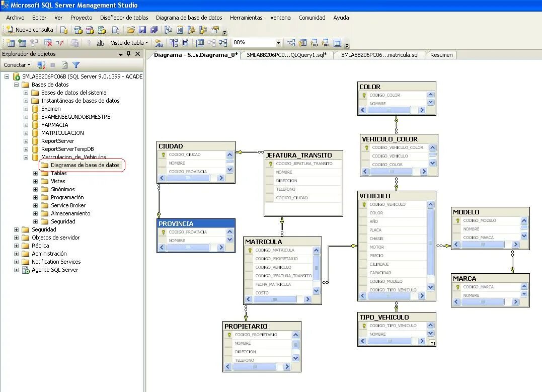
Task: Click the Analysis Services MDX query icon
Action: pos(79,30)
